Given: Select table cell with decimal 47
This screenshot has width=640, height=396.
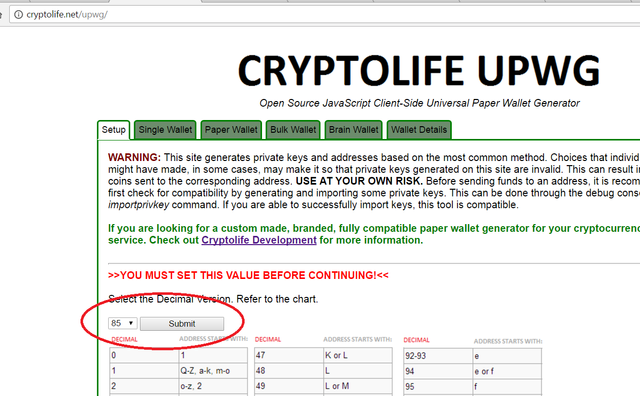Looking at the screenshot, I should [x=289, y=355].
